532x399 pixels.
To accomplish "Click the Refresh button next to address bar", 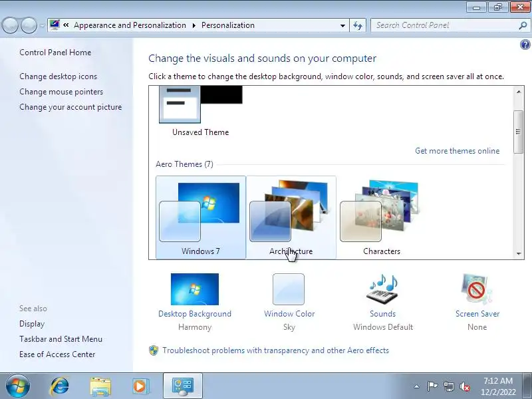I will 358,25.
